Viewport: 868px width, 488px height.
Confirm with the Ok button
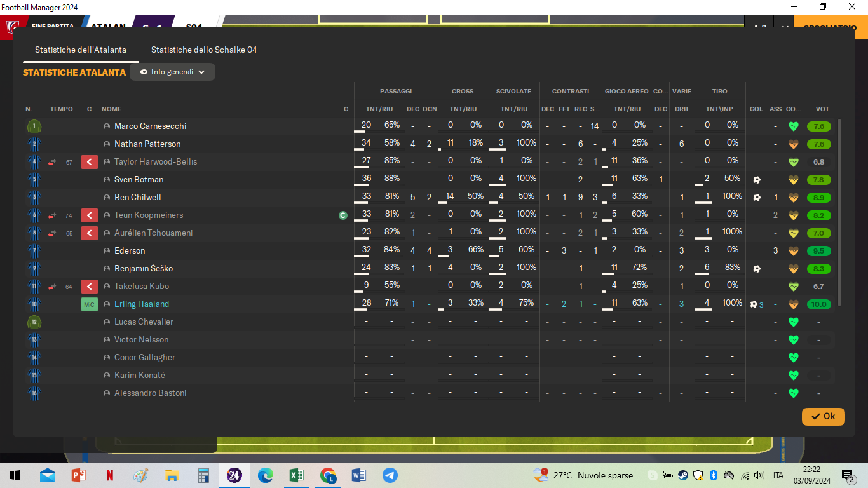pos(824,416)
